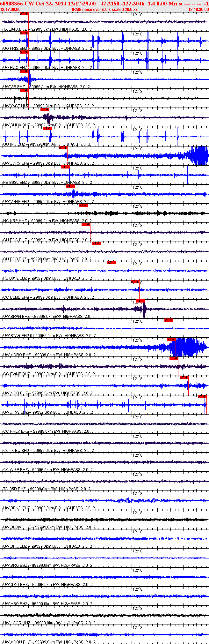209x644 pixels.
Task: Select the UO HUO EHZ station label
Action: 15,68
